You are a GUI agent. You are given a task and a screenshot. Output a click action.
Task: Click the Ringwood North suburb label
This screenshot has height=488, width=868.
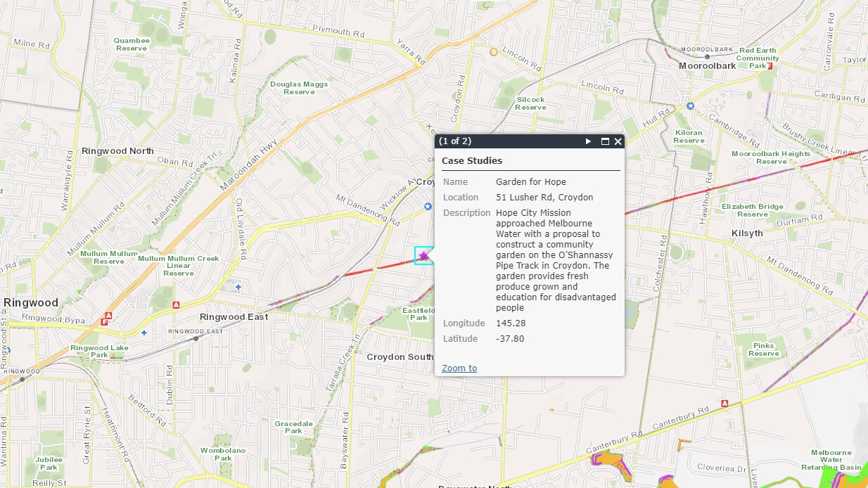point(117,151)
